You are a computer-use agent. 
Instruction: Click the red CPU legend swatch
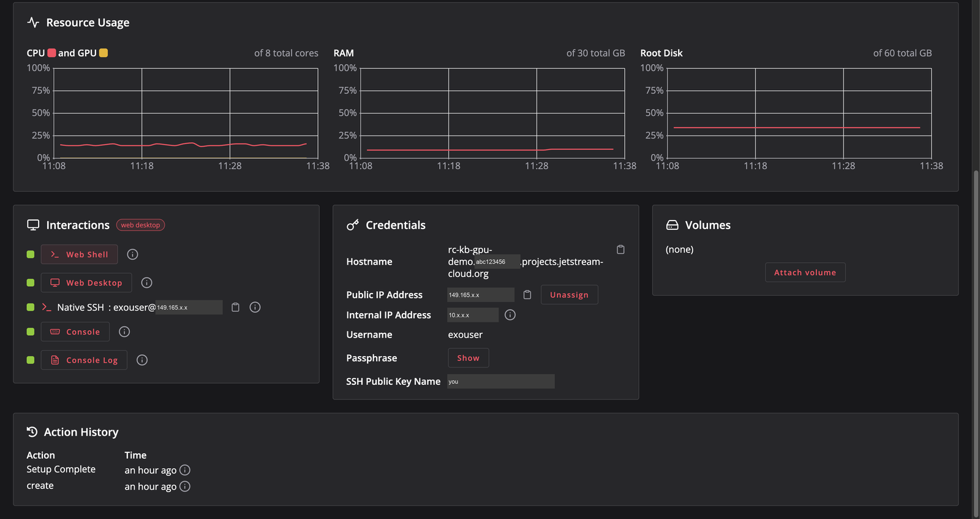click(x=52, y=53)
